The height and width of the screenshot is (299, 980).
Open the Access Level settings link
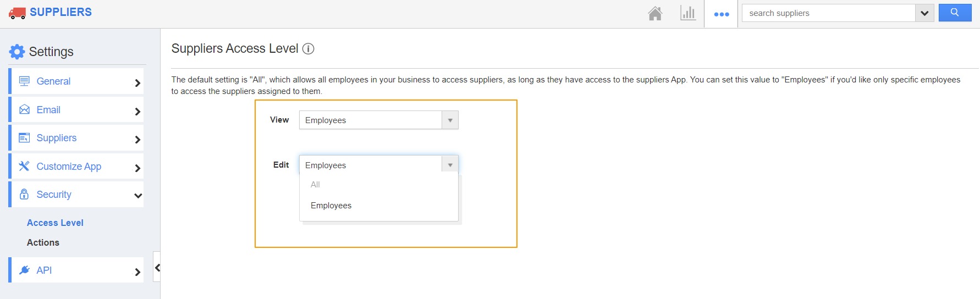point(55,223)
